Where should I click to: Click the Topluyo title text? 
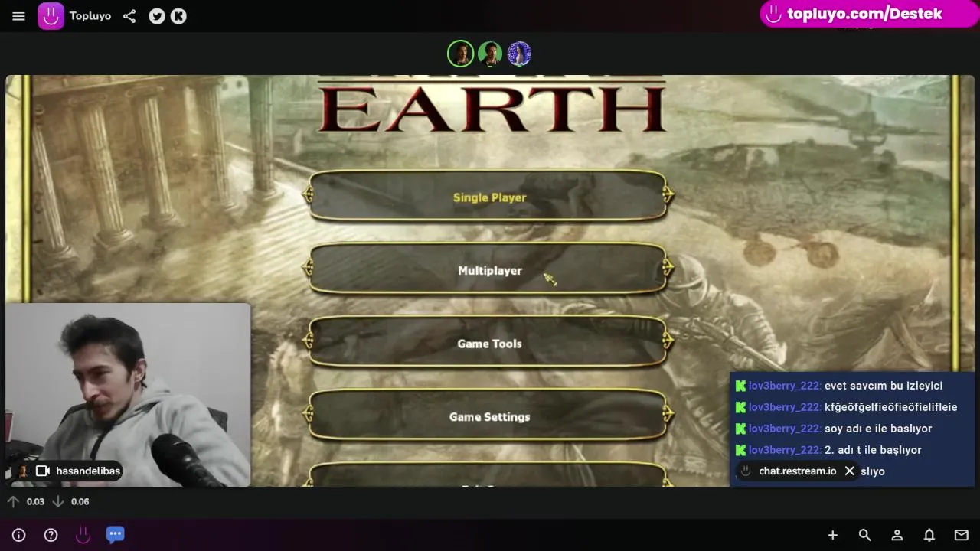[90, 16]
